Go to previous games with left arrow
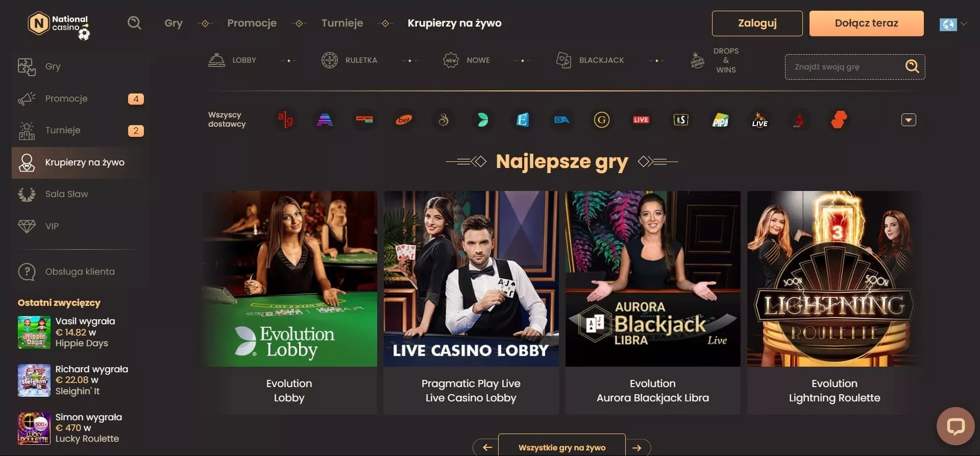 (487, 448)
